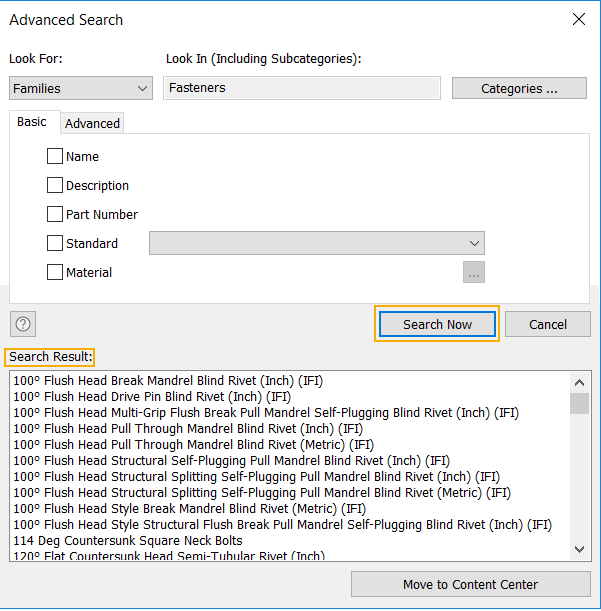Click the help question mark icon
This screenshot has height=611, width=601.
point(23,324)
